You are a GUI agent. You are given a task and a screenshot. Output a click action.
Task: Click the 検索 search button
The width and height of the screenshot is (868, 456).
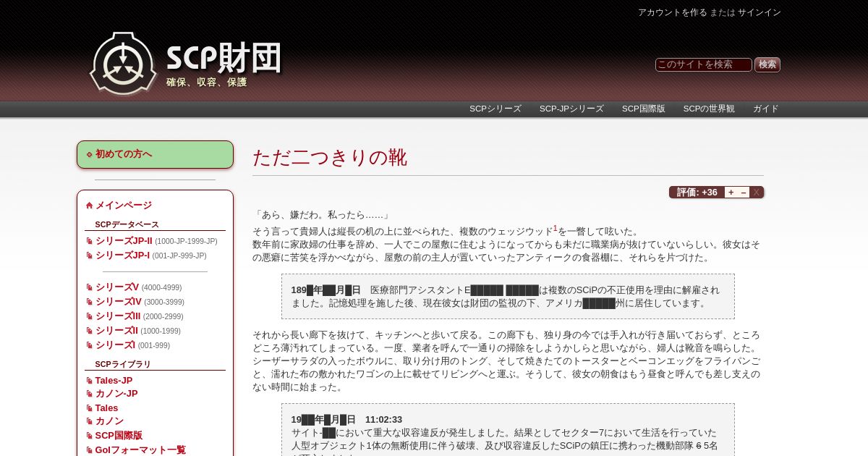click(x=767, y=64)
